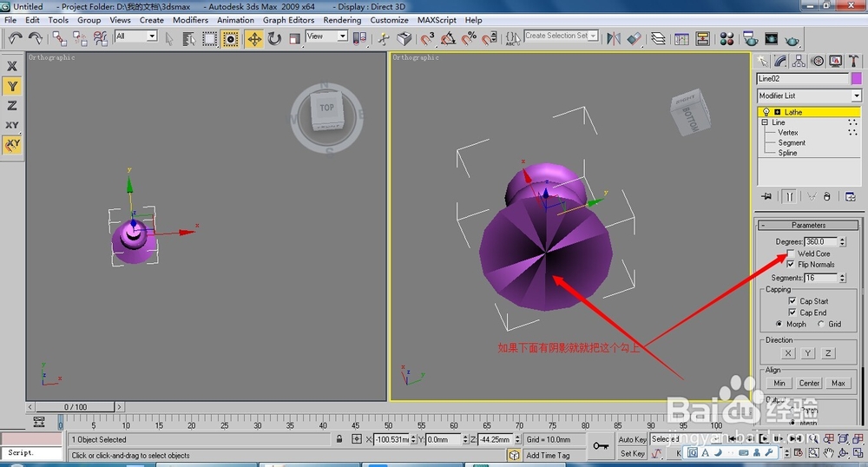Image resolution: width=868 pixels, height=467 pixels.
Task: Click the Undo arrow in toolbar
Action: pos(15,38)
